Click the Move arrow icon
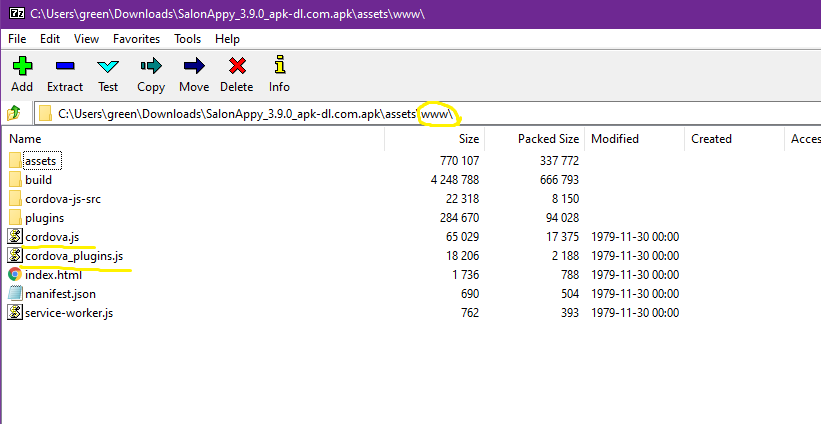821x424 pixels. (x=194, y=65)
